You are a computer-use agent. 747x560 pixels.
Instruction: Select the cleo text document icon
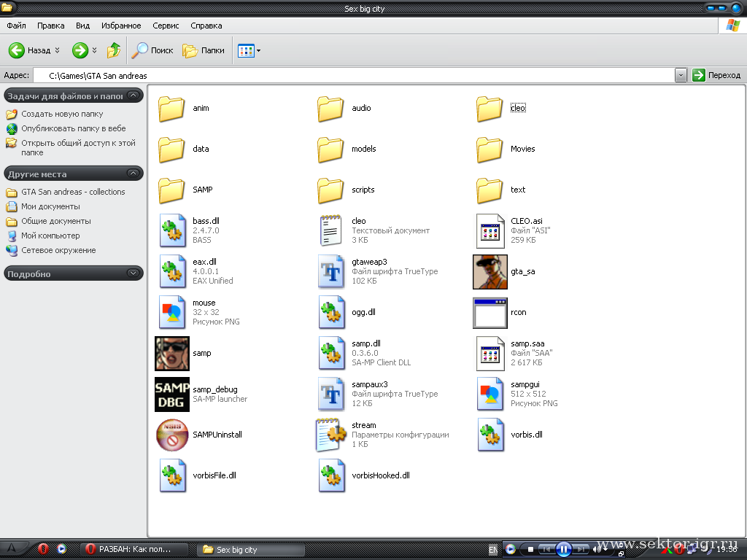pos(330,230)
